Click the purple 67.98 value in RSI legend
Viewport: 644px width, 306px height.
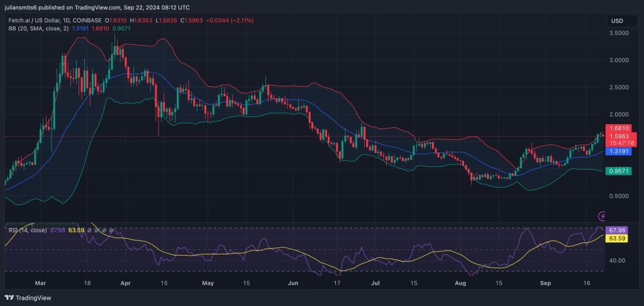click(x=57, y=230)
